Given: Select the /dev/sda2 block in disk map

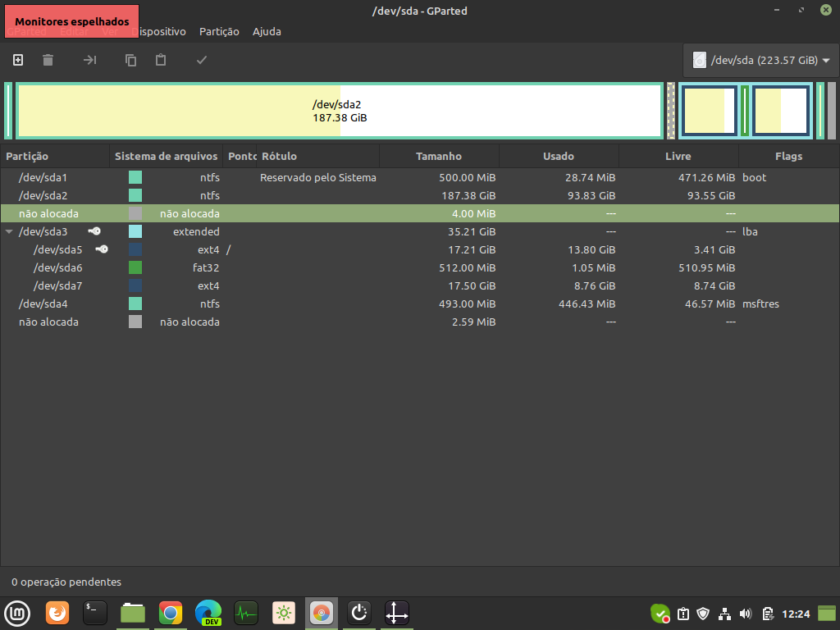Looking at the screenshot, I should click(340, 111).
